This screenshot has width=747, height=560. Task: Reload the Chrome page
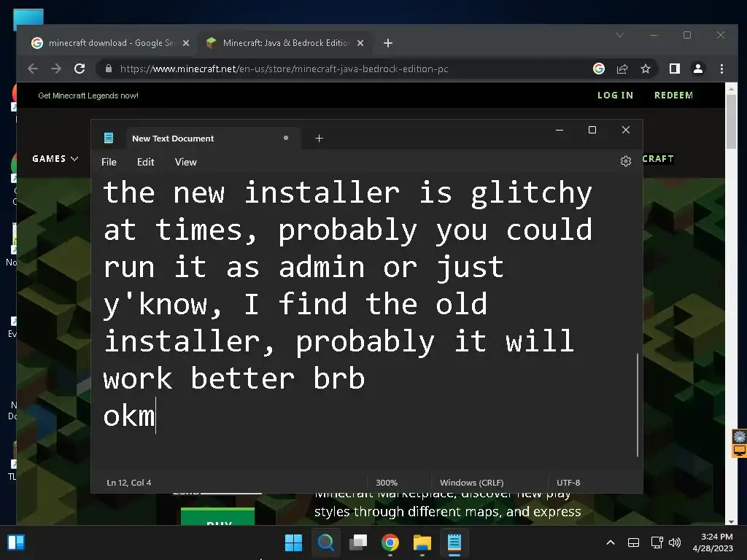click(x=80, y=69)
